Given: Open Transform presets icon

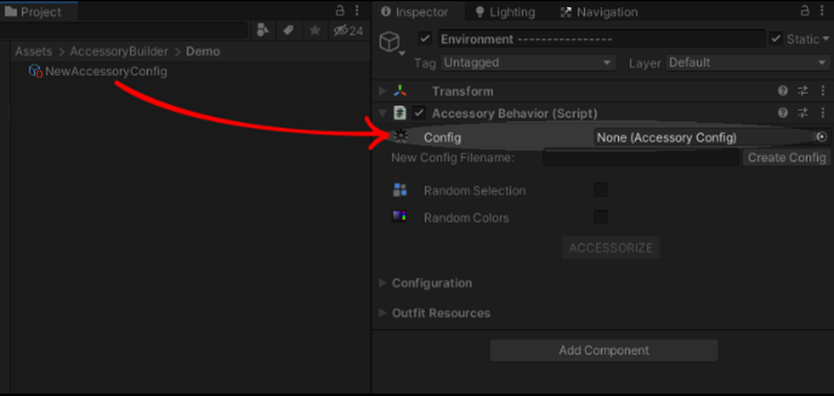Looking at the screenshot, I should pyautogui.click(x=803, y=91).
